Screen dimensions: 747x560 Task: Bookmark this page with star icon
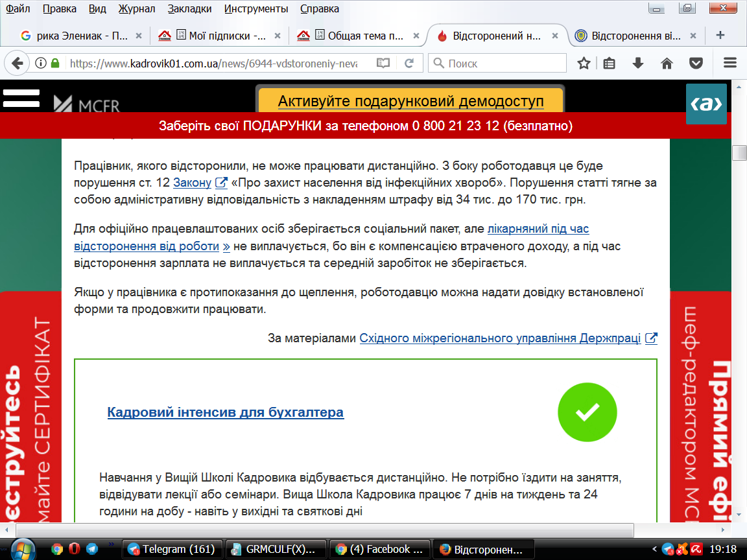pos(584,64)
